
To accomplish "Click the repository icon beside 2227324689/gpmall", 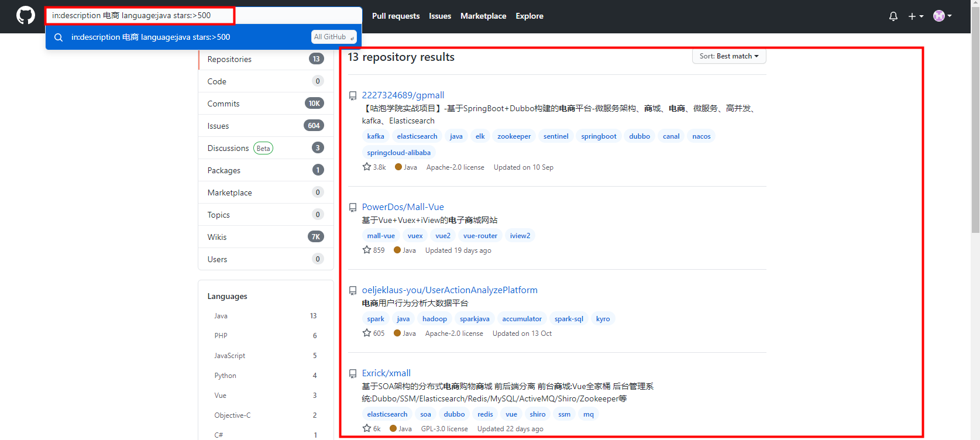I will [x=353, y=96].
